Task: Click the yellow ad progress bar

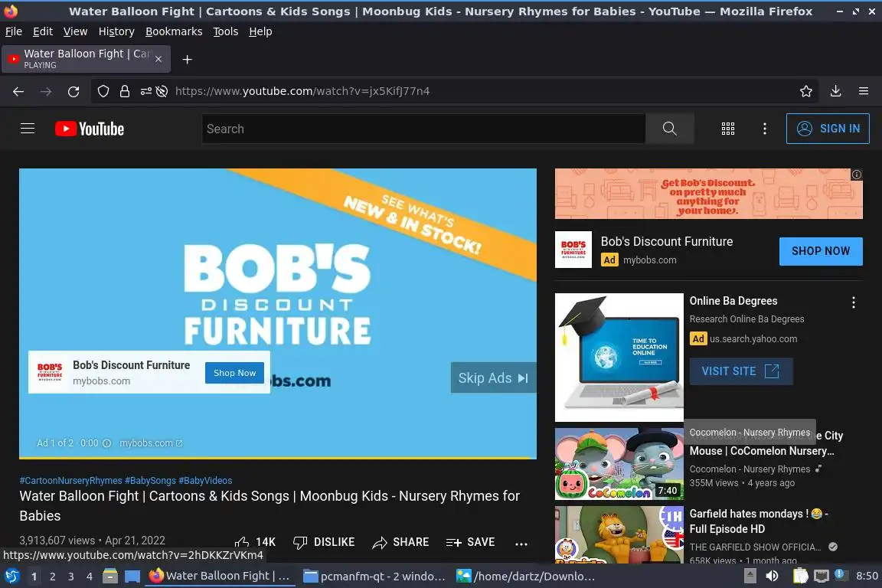Action: [278, 457]
